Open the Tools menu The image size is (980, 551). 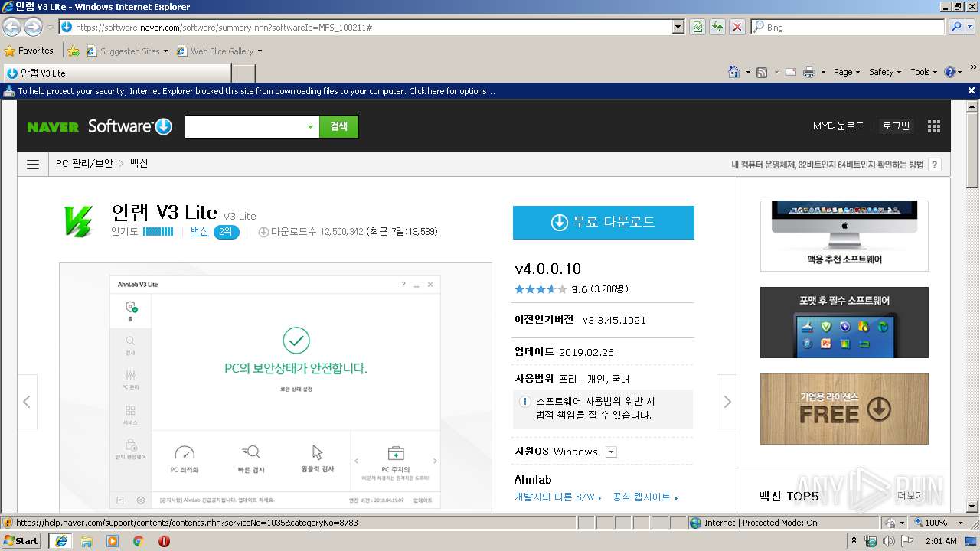click(x=924, y=72)
